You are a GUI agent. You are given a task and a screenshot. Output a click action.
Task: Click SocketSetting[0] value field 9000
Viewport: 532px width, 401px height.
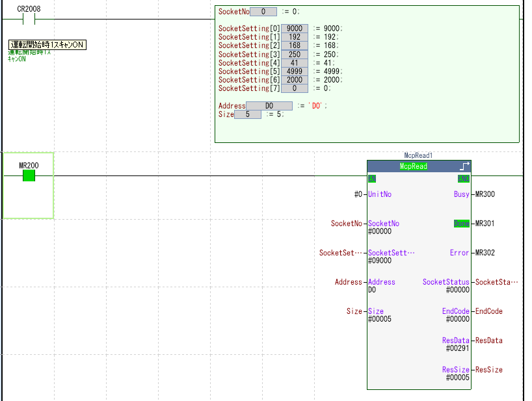point(294,29)
